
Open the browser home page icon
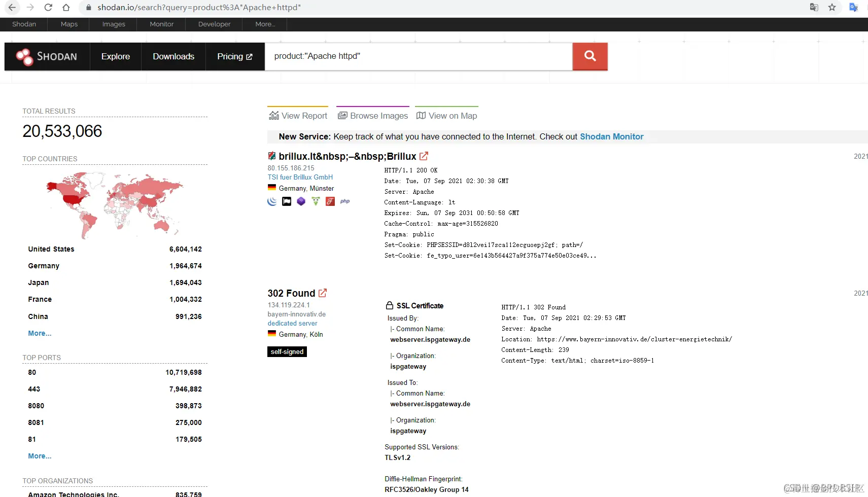[66, 8]
